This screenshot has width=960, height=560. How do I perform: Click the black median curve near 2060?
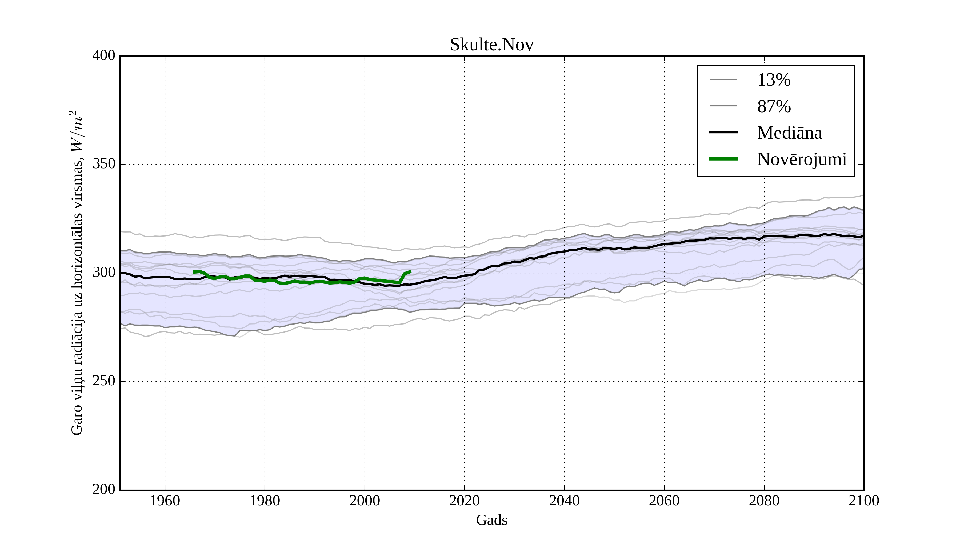coord(664,245)
